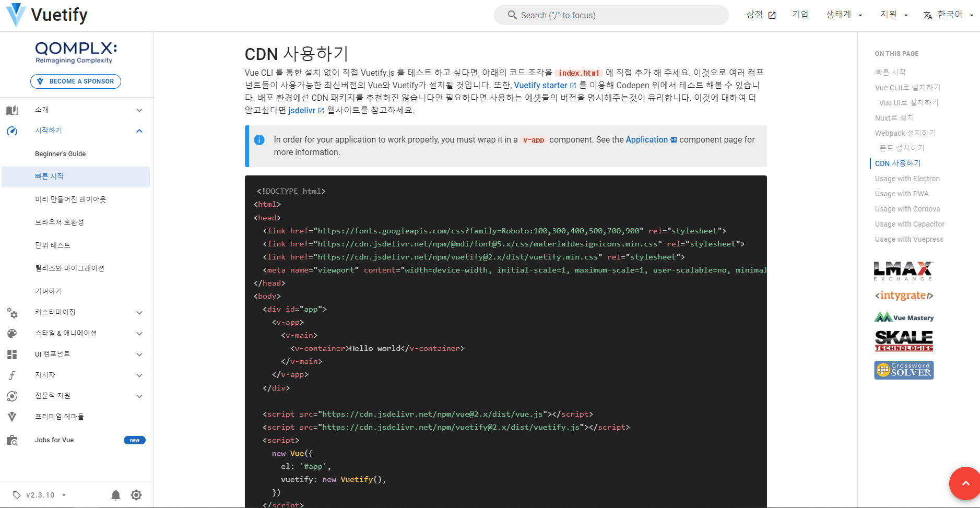
Task: Expand the UI 컴포넌트 chevron
Action: coord(139,355)
